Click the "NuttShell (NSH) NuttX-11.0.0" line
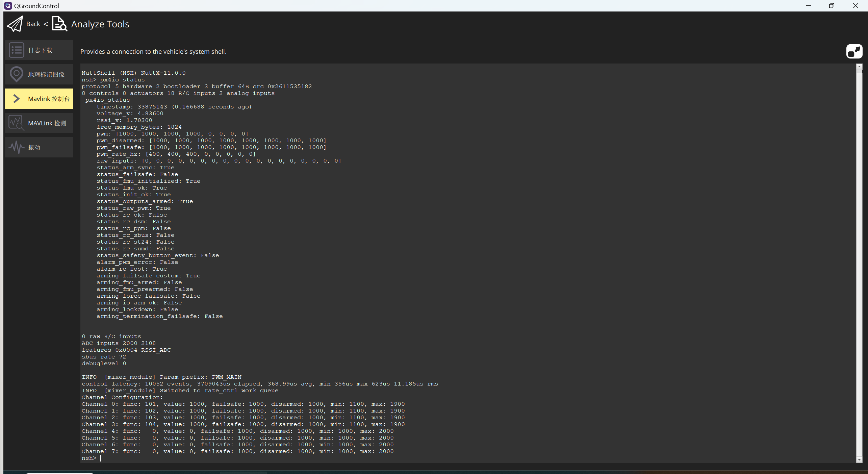Viewport: 868px width, 474px height. tap(134, 73)
